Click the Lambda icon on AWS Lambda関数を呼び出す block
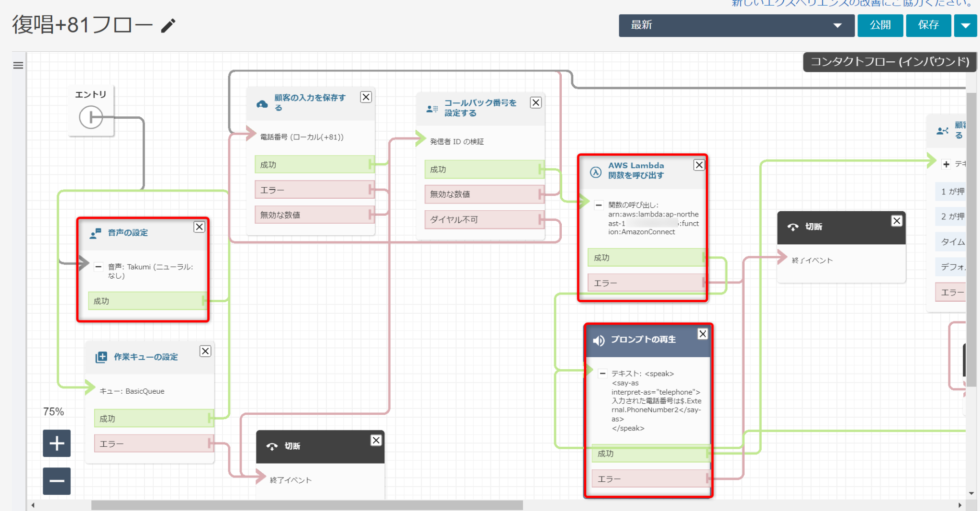Screen dimensions: 980x511 pos(595,172)
